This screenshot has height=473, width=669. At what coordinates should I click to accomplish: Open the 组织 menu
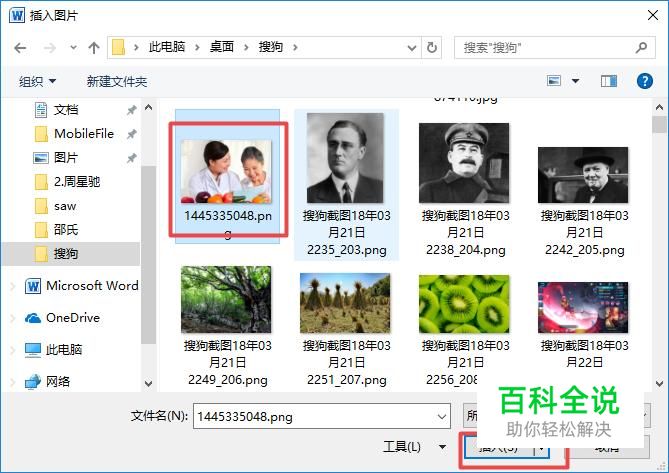tap(38, 81)
